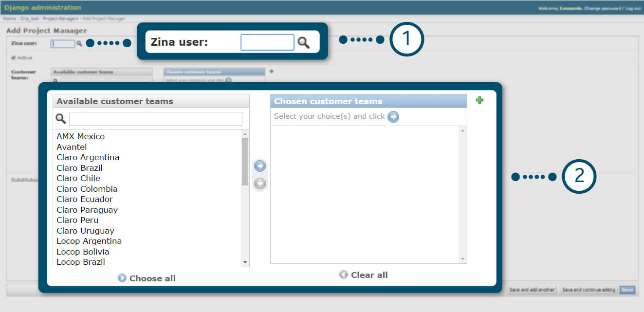
Task: Focus the Available customer teams filter field
Action: (155, 119)
